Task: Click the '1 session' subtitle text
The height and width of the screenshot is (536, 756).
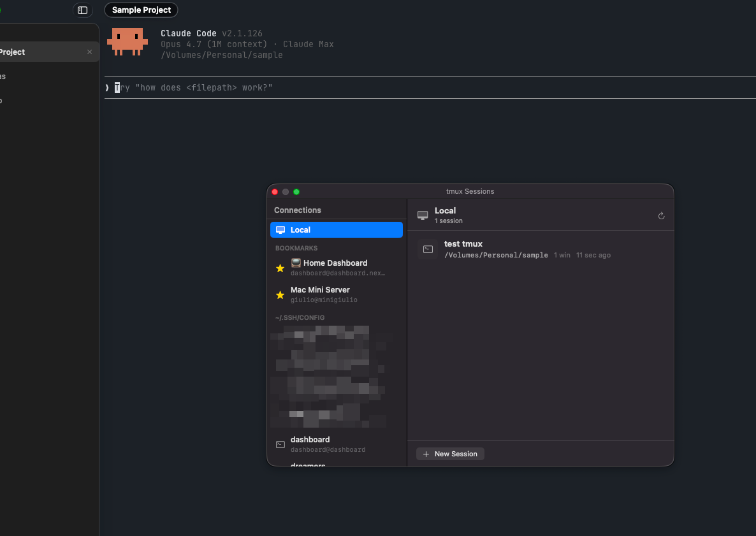Action: 449,221
